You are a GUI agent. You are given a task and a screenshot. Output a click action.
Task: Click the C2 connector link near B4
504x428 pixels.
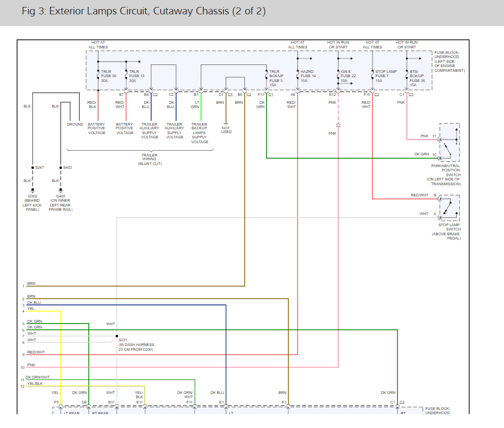coord(155,95)
